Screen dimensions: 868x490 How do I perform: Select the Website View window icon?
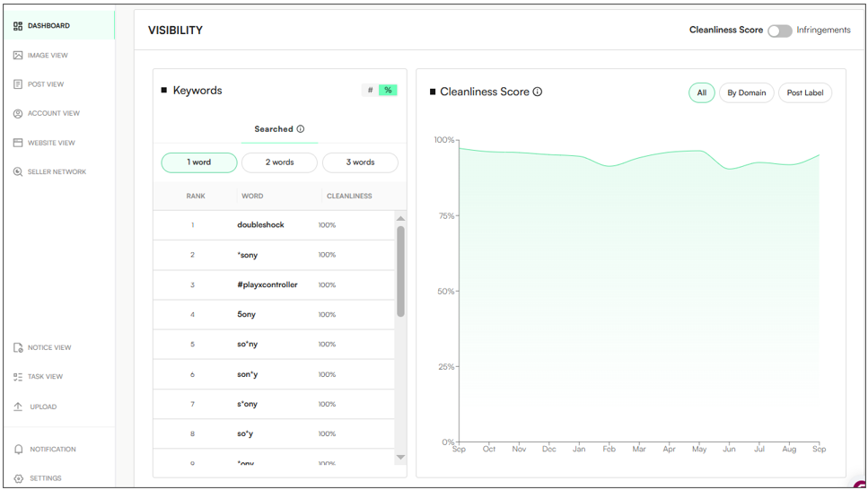[18, 143]
